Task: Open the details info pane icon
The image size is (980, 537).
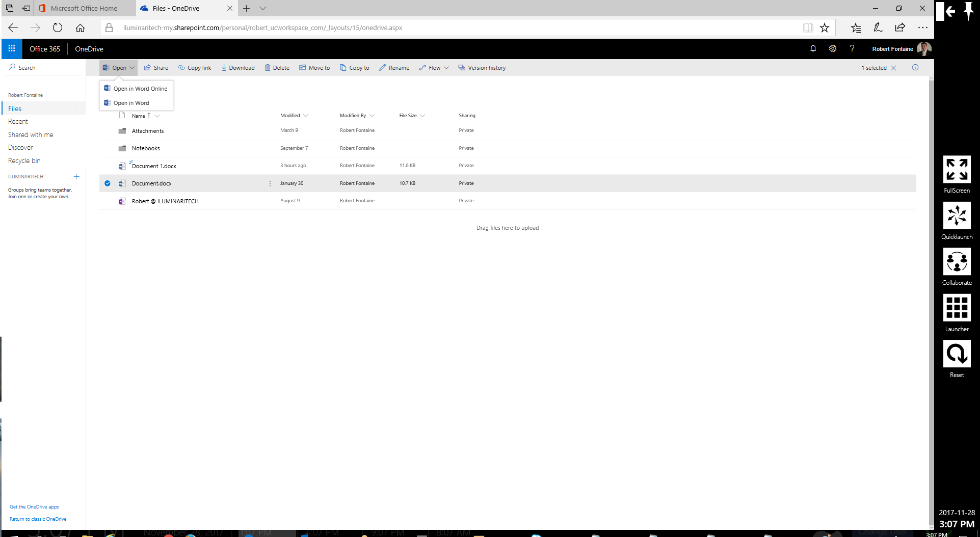Action: click(915, 68)
